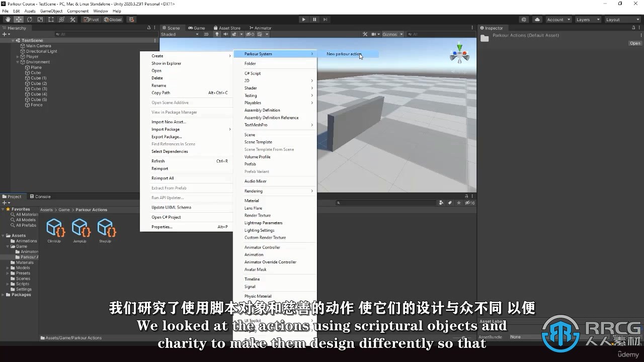Open scene component tools icon
This screenshot has width=644, height=362.
(x=365, y=34)
